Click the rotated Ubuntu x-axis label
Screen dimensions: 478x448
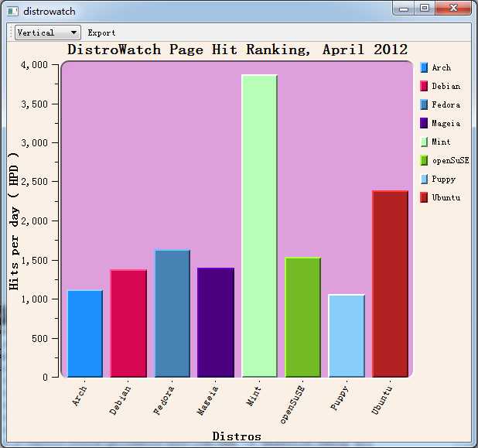[381, 400]
